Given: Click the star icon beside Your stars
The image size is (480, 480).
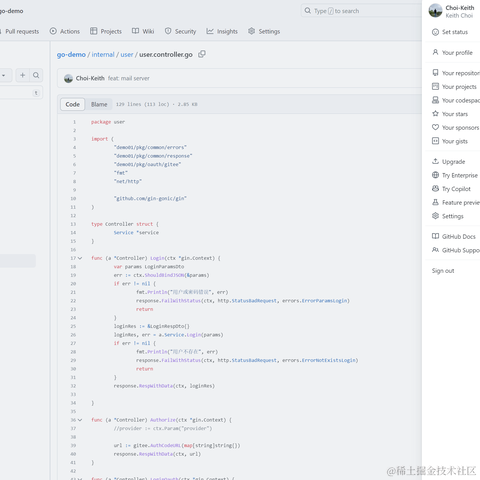Looking at the screenshot, I should tap(435, 114).
